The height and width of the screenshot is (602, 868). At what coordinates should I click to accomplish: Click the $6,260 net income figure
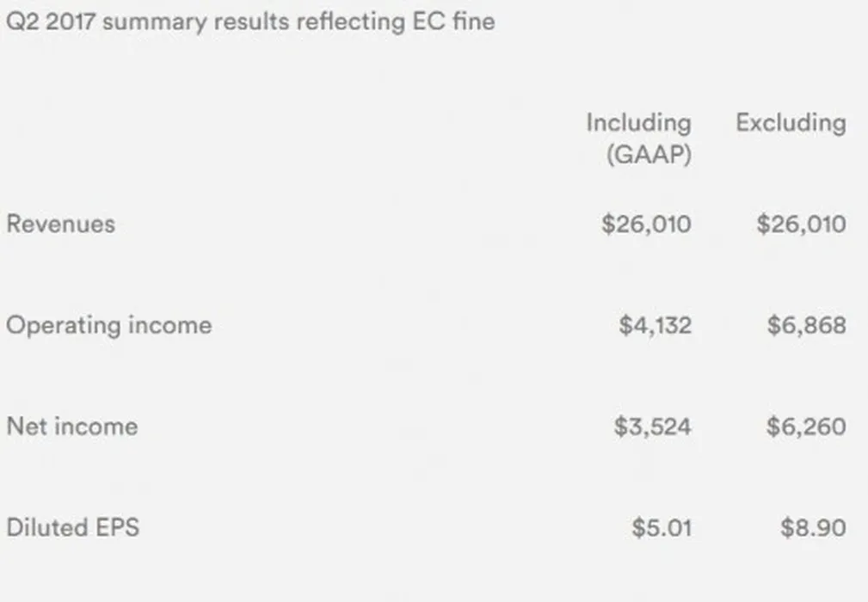coord(806,427)
